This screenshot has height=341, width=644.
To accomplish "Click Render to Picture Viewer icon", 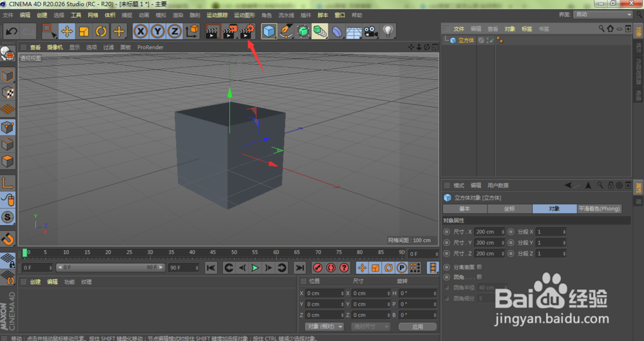I will pos(230,31).
